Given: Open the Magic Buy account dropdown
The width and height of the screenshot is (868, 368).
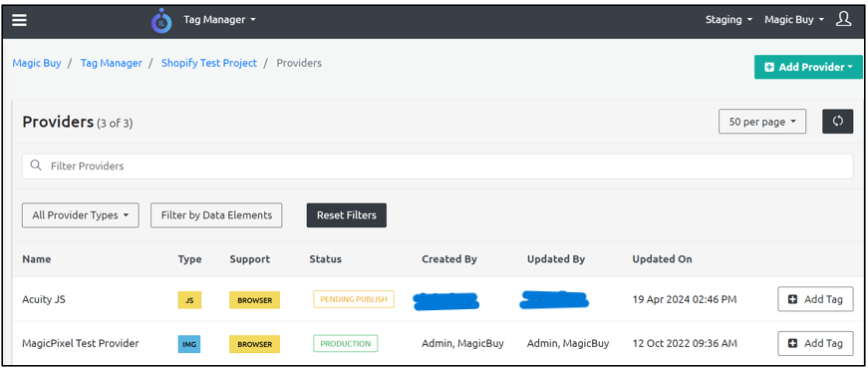Looking at the screenshot, I should point(794,19).
